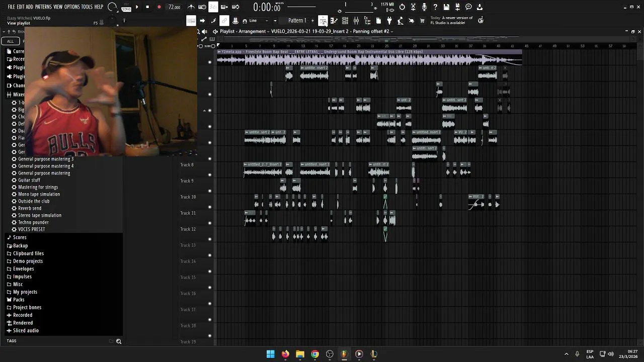Click the undo history circular arrow icon
This screenshot has height=362, width=644.
(402, 7)
